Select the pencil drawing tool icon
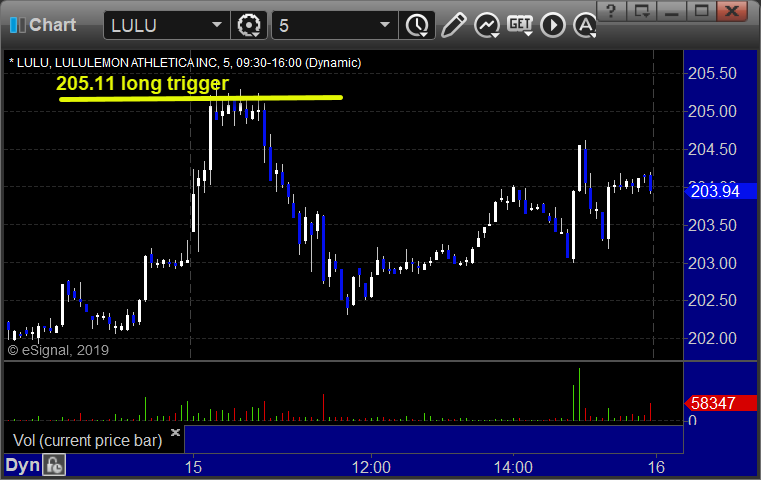The height and width of the screenshot is (480, 761). pos(453,25)
